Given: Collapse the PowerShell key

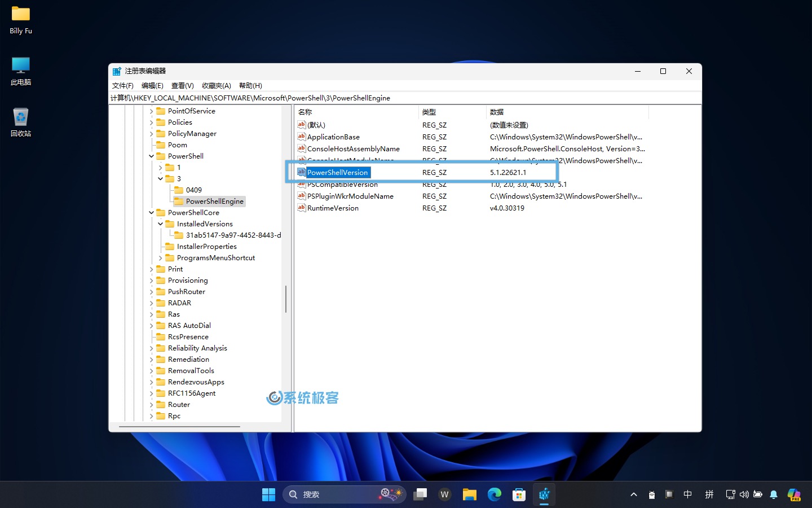Looking at the screenshot, I should click(x=152, y=156).
